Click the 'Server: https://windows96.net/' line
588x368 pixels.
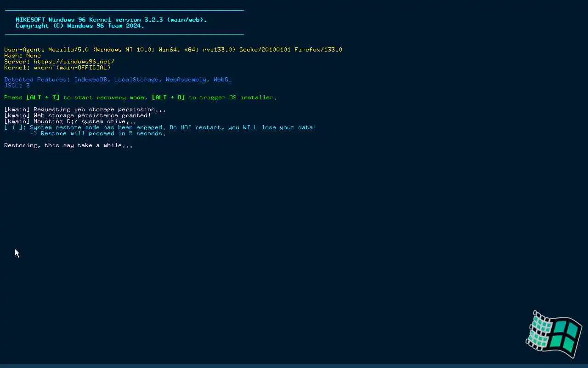[59, 62]
